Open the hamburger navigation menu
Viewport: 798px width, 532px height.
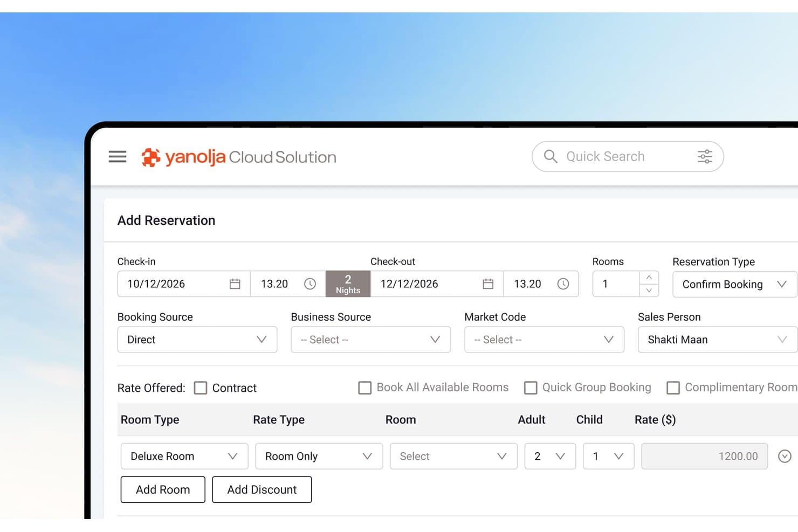tap(118, 157)
